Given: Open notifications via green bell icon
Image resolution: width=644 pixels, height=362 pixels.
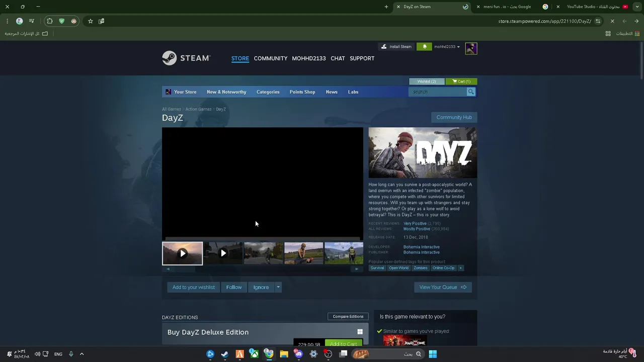Looking at the screenshot, I should [424, 47].
